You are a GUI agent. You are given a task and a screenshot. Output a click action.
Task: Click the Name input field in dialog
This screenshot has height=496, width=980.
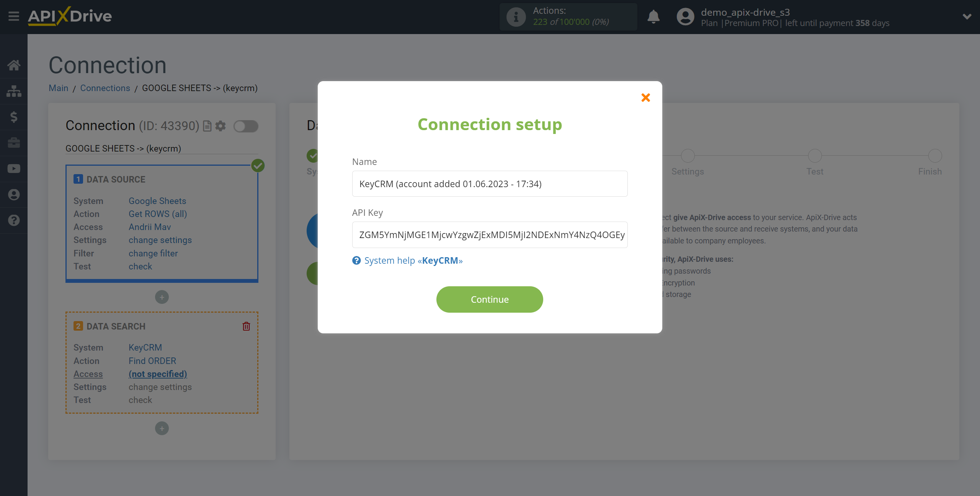(x=490, y=183)
